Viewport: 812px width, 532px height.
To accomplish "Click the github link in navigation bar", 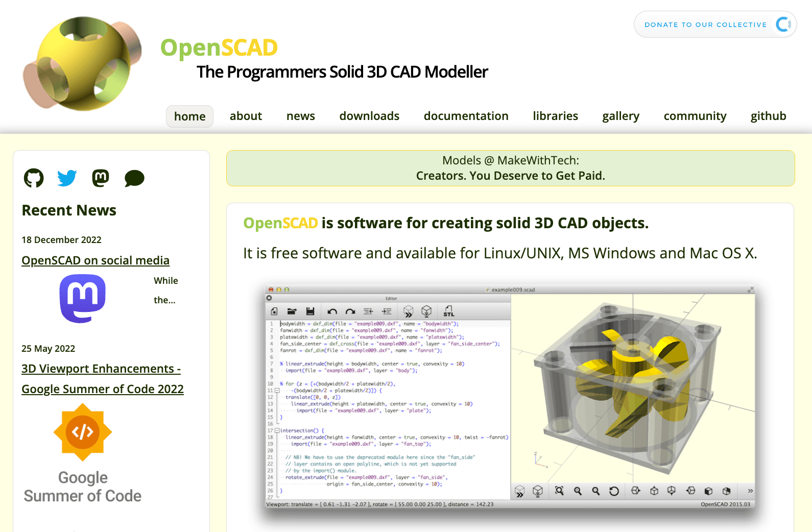I will (x=768, y=116).
